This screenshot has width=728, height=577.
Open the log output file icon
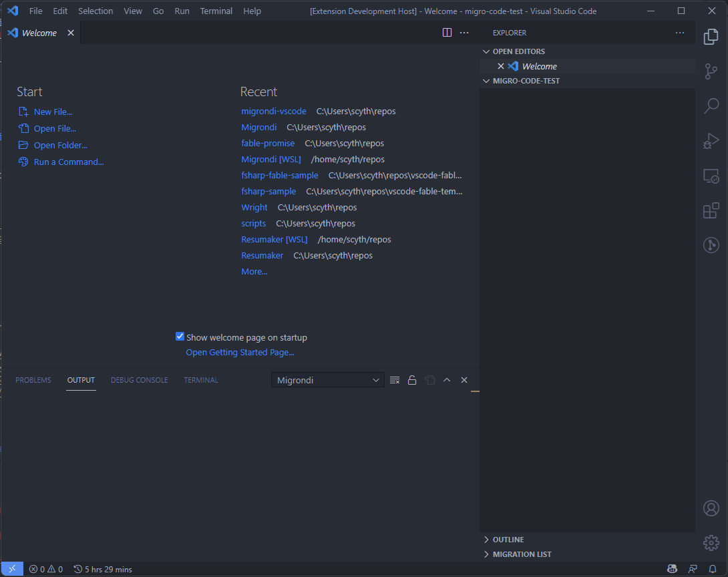click(429, 380)
